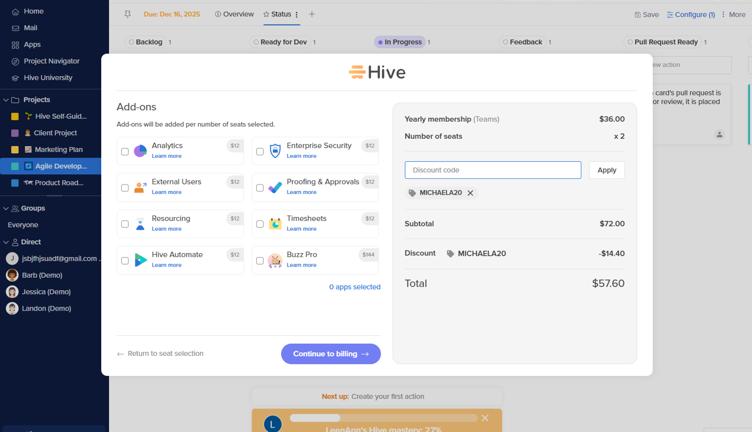This screenshot has height=432, width=752.
Task: Click the Hive University graduation cap icon
Action: coord(15,78)
